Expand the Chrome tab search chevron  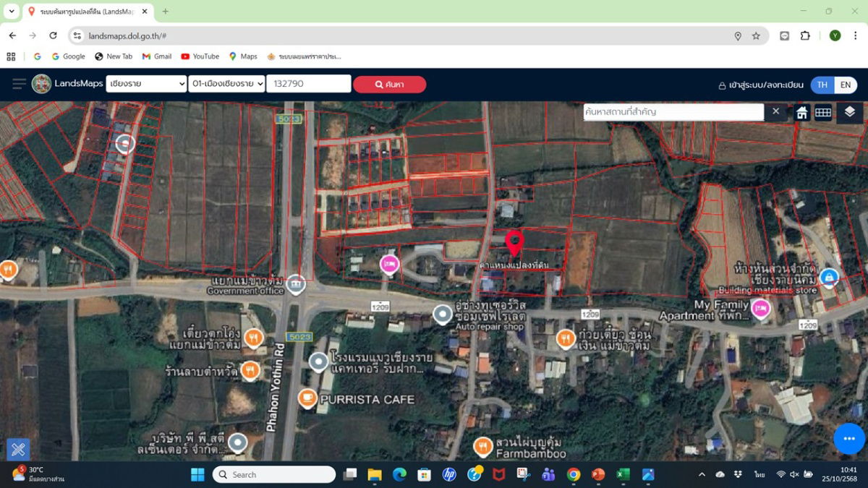click(x=12, y=12)
